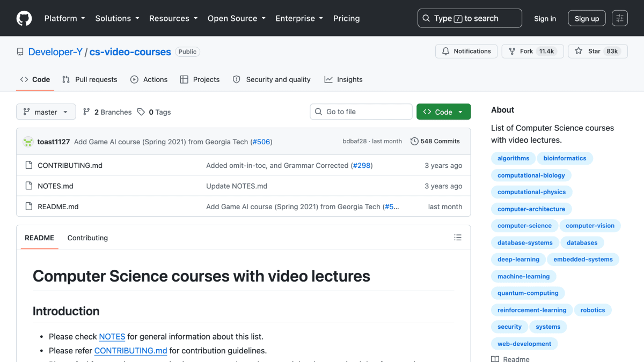Focus the Type / to search field

[470, 18]
